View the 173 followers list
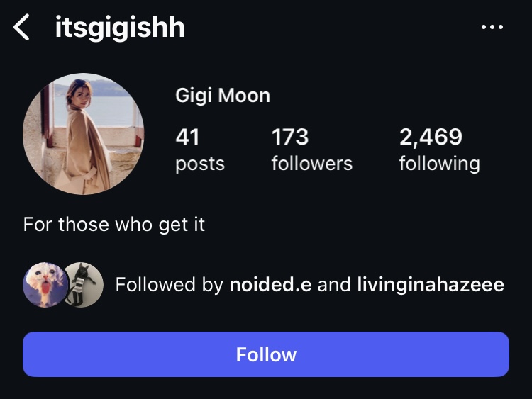532x399 pixels. point(312,149)
